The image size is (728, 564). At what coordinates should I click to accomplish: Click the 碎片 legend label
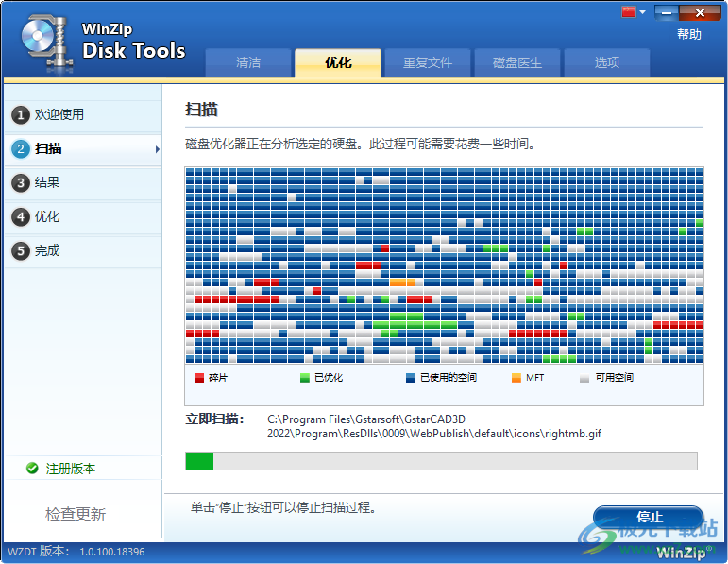[218, 378]
